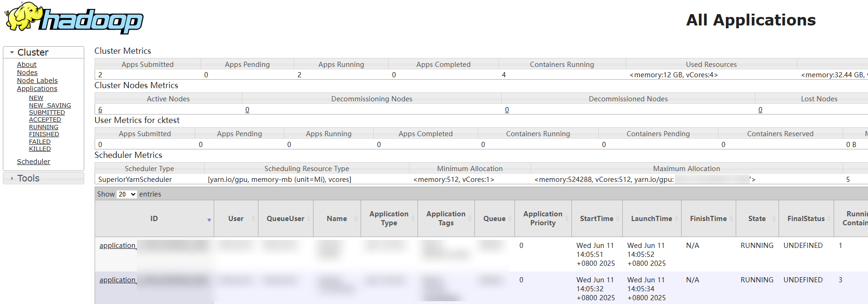Screen dimensions: 868x304
Task: Open the entries-per-page dropdown
Action: coord(127,194)
